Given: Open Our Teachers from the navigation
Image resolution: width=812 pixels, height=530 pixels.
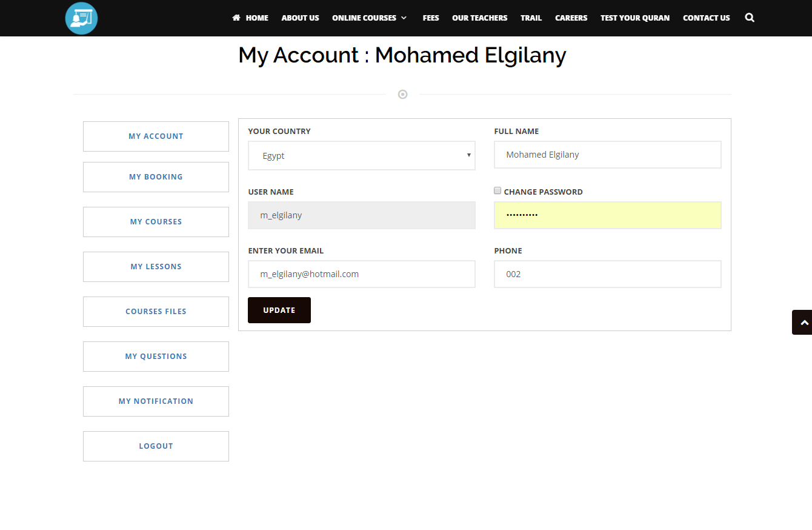Looking at the screenshot, I should click(x=479, y=18).
